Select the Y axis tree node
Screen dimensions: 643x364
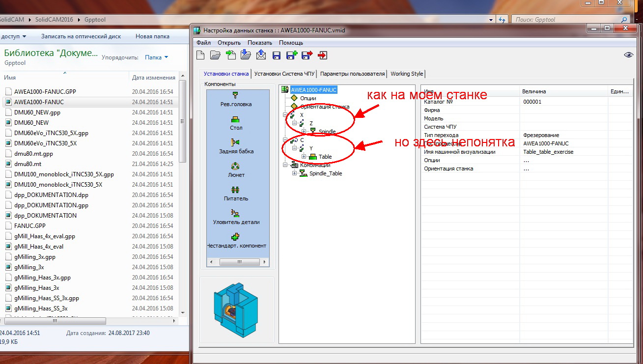311,148
